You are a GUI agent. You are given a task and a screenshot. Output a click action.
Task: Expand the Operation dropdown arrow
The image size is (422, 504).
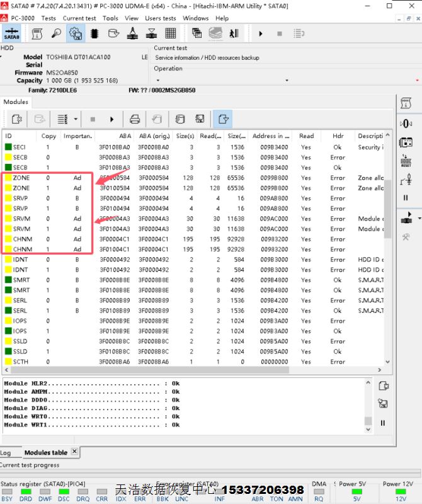pos(157,81)
